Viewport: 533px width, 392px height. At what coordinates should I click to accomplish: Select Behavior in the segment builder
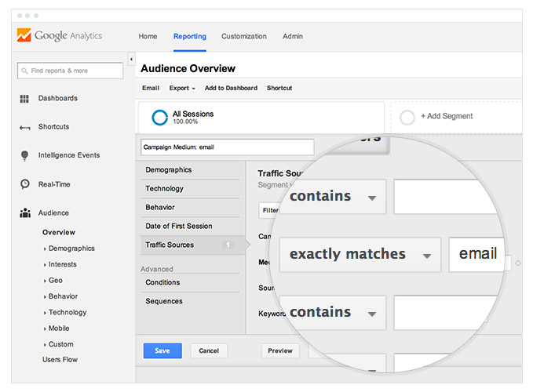190,208
